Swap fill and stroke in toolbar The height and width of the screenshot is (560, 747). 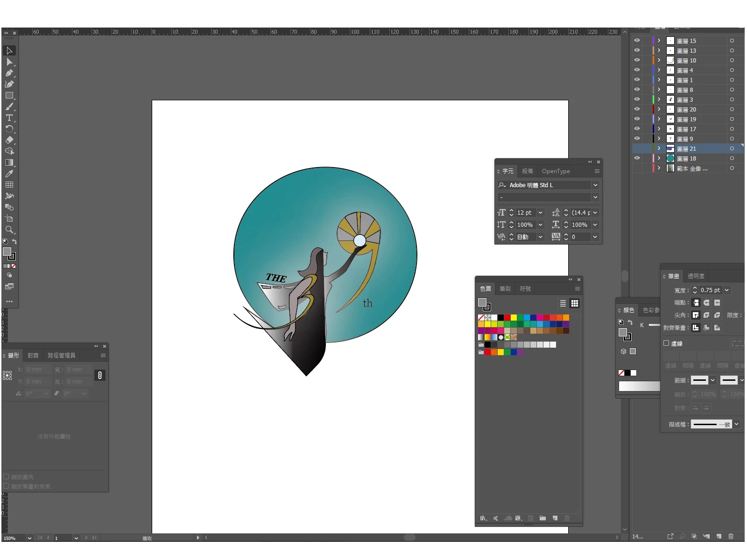[x=14, y=241]
